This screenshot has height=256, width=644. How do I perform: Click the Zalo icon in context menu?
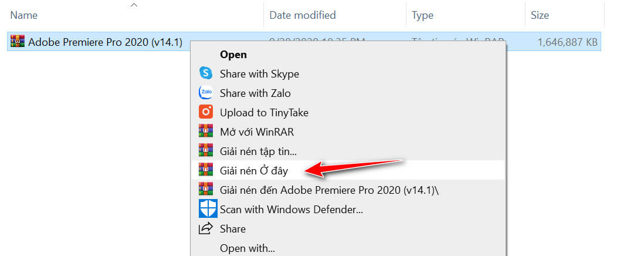[x=206, y=93]
